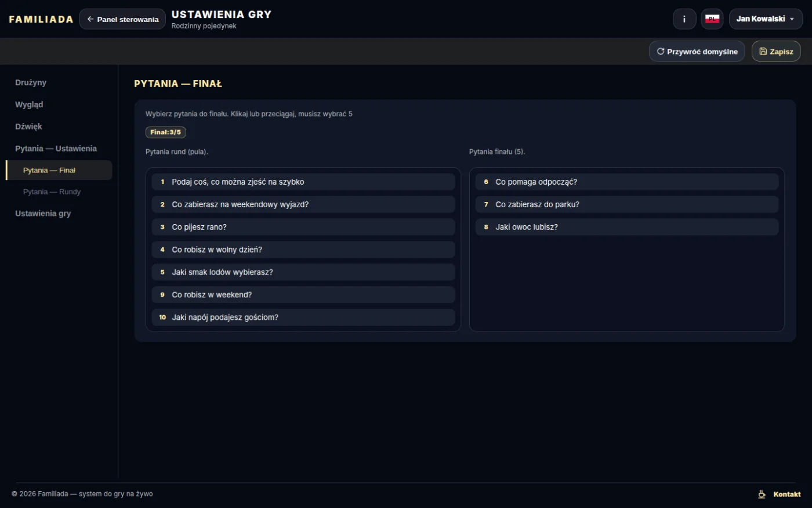The image size is (812, 508).
Task: Click the "USTAWIENIA GRY" page title
Action: 222,15
